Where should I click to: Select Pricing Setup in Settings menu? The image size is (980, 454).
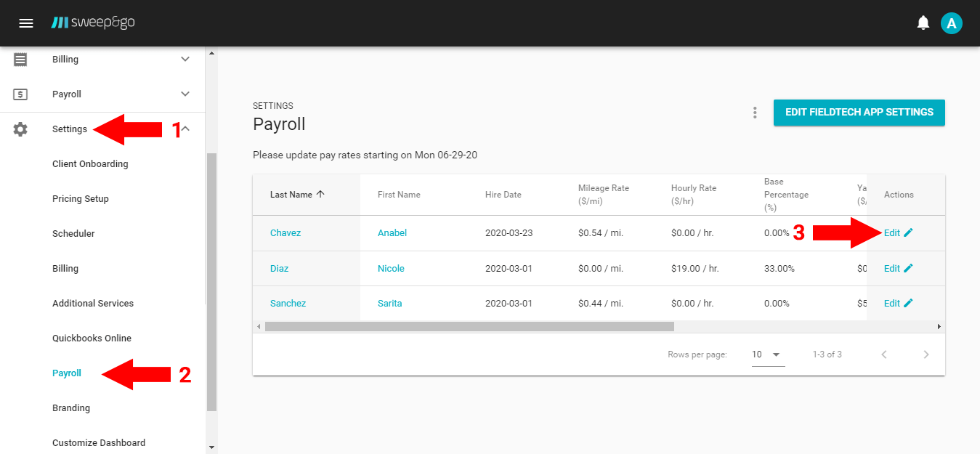pyautogui.click(x=80, y=199)
